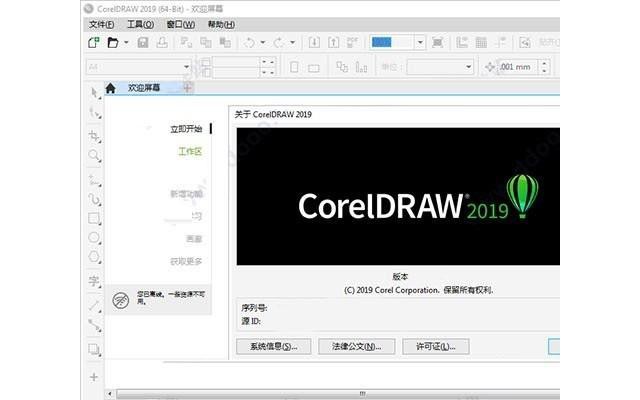The width and height of the screenshot is (640, 400).
Task: Select the Ellipse tool
Action: [x=95, y=238]
